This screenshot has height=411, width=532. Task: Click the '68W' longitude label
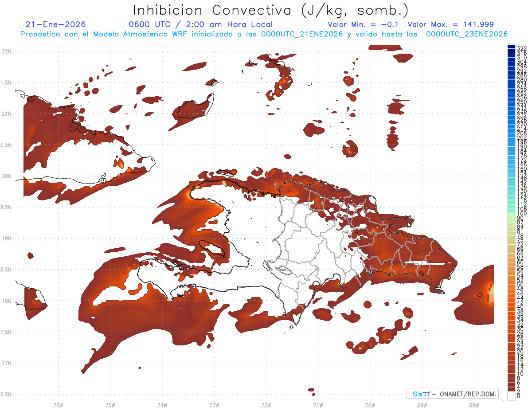click(473, 405)
